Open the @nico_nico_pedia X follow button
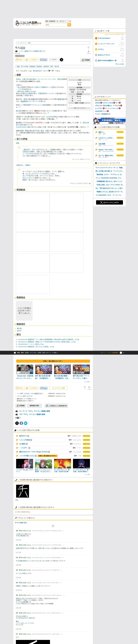Viewport: 138px width, 644px height. [x=109, y=203]
